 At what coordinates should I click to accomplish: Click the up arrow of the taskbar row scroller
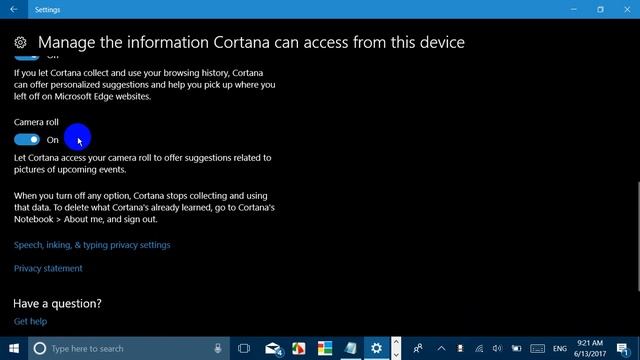[396, 342]
